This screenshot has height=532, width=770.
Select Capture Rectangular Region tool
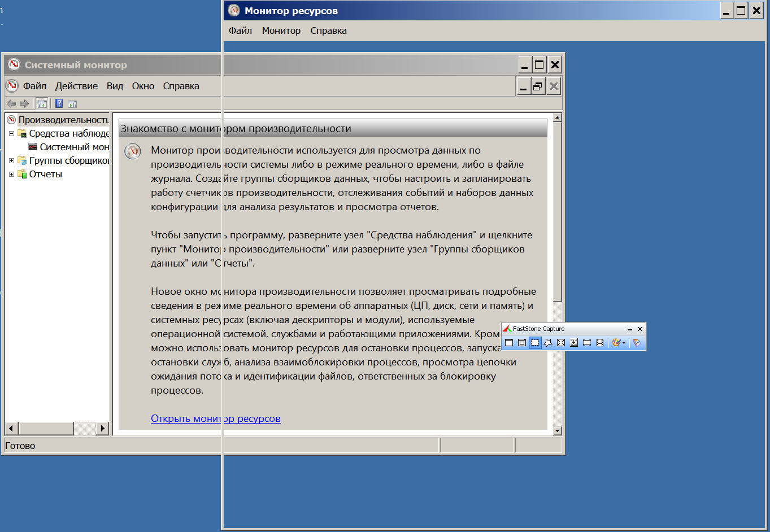(535, 343)
